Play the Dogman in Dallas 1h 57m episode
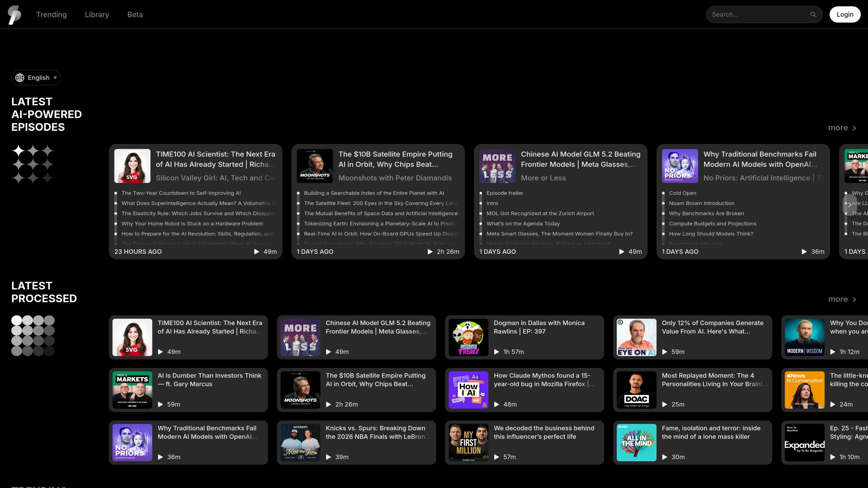The width and height of the screenshot is (868, 488). click(496, 352)
